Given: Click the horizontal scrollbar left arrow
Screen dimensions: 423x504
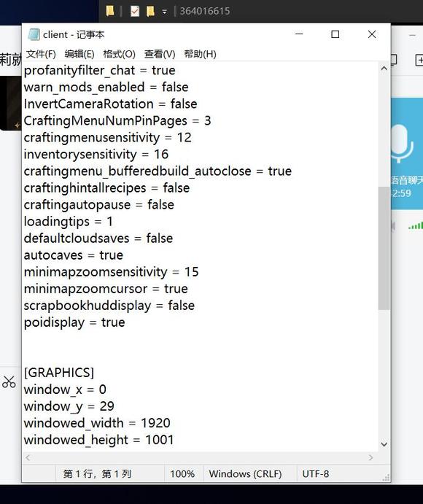Looking at the screenshot, I should tap(28, 457).
